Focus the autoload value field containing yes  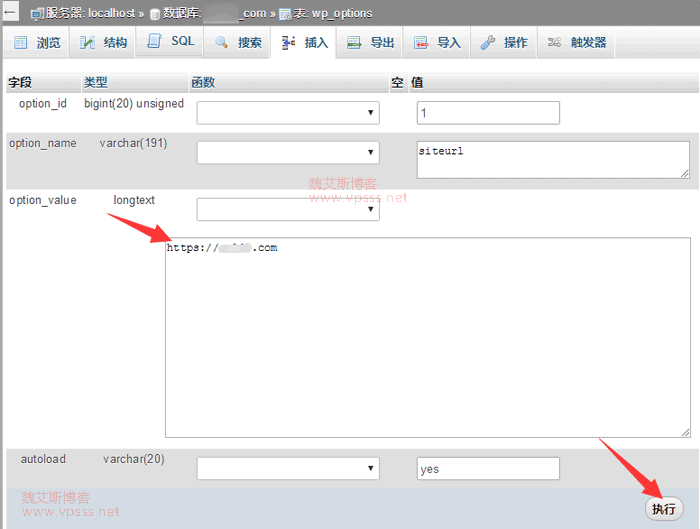[x=487, y=468]
